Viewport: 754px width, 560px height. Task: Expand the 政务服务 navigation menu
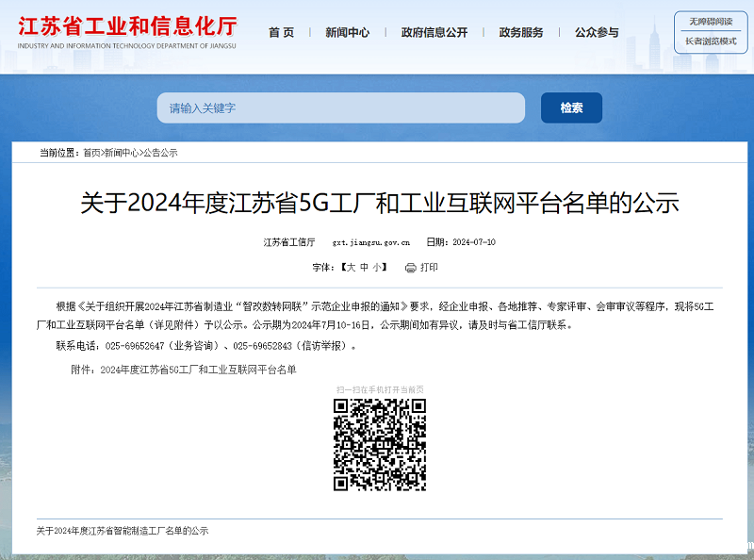click(521, 33)
